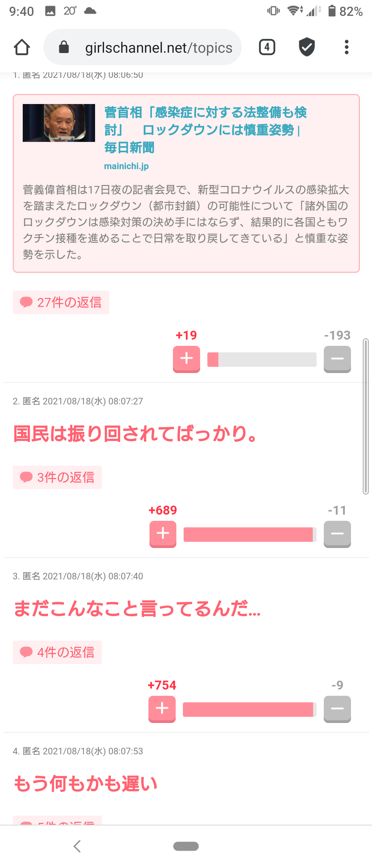Upvote comment 3 with plus button
The image size is (372, 868).
pyautogui.click(x=162, y=709)
